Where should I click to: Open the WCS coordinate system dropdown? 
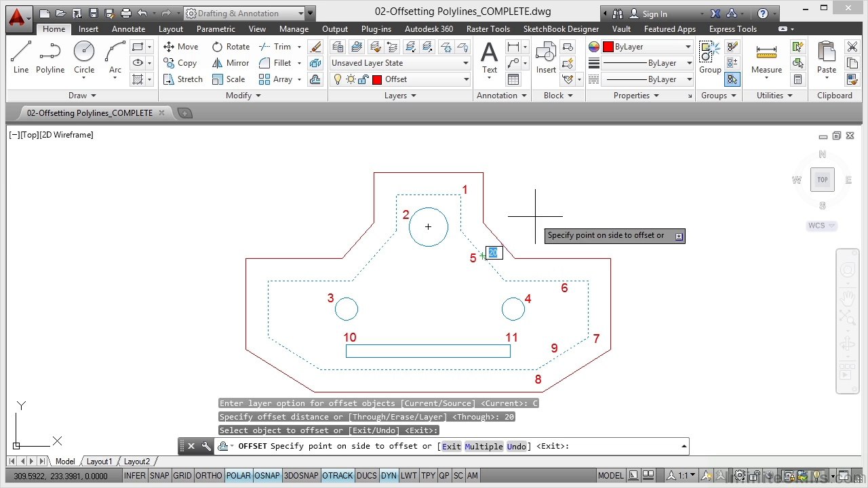(x=822, y=226)
